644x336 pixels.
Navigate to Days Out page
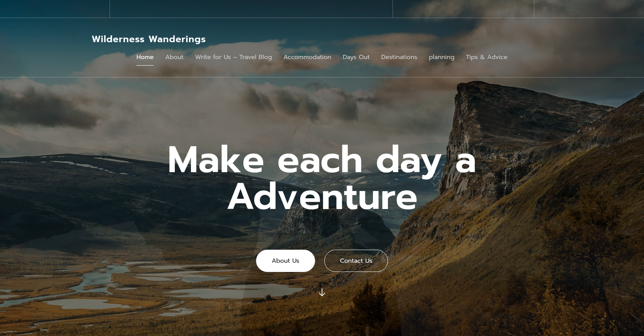pos(356,57)
